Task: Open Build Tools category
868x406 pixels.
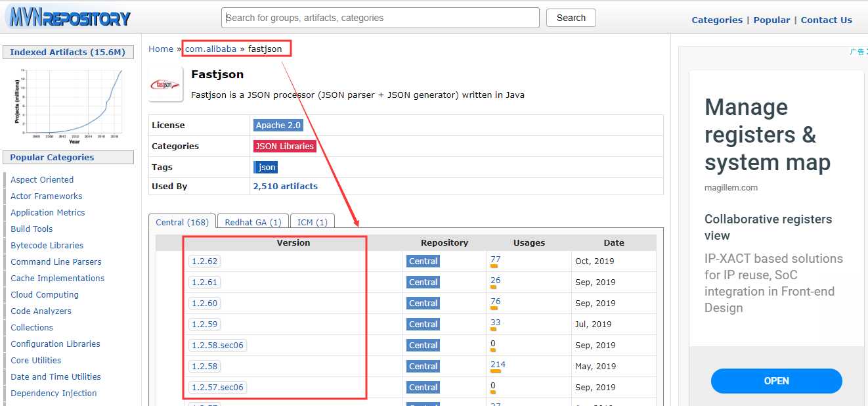Action: (32, 229)
